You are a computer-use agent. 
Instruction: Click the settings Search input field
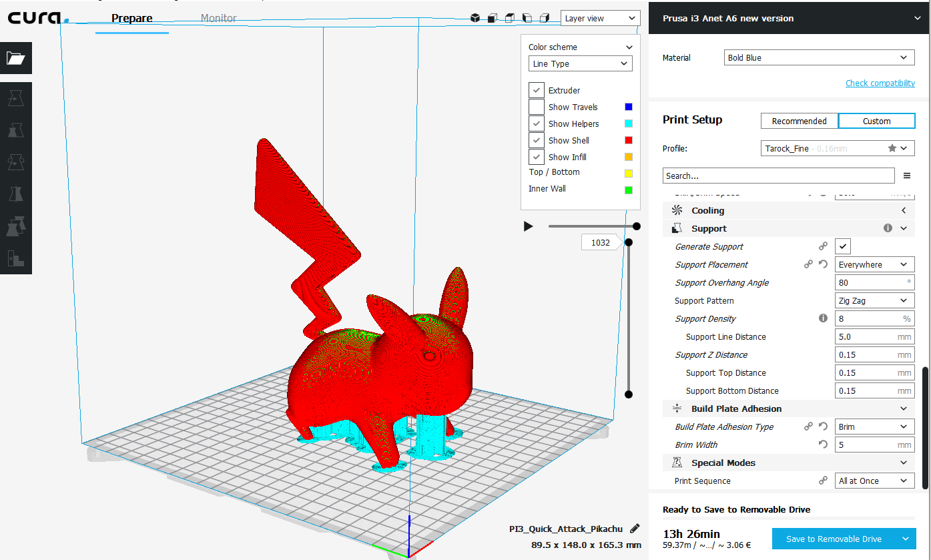[778, 176]
